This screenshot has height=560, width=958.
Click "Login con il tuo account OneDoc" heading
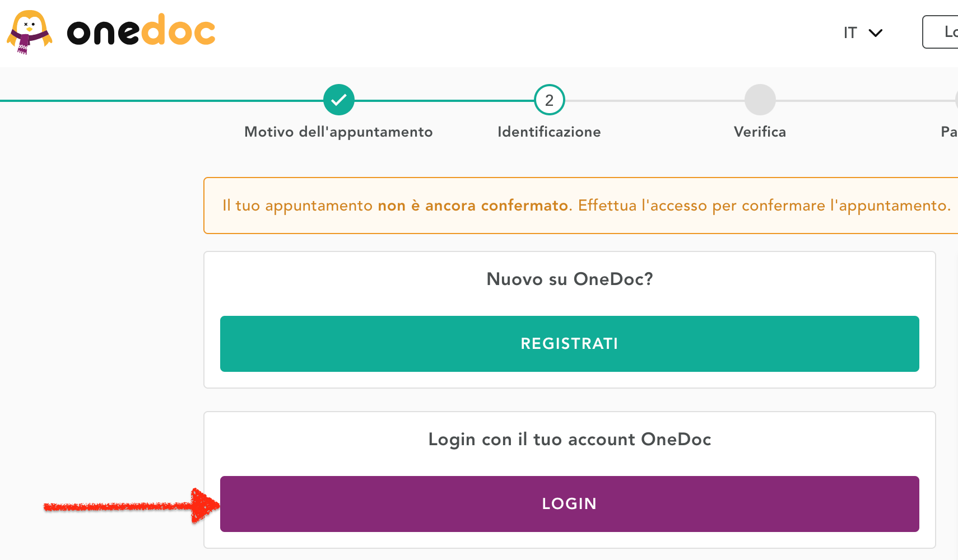pyautogui.click(x=570, y=440)
